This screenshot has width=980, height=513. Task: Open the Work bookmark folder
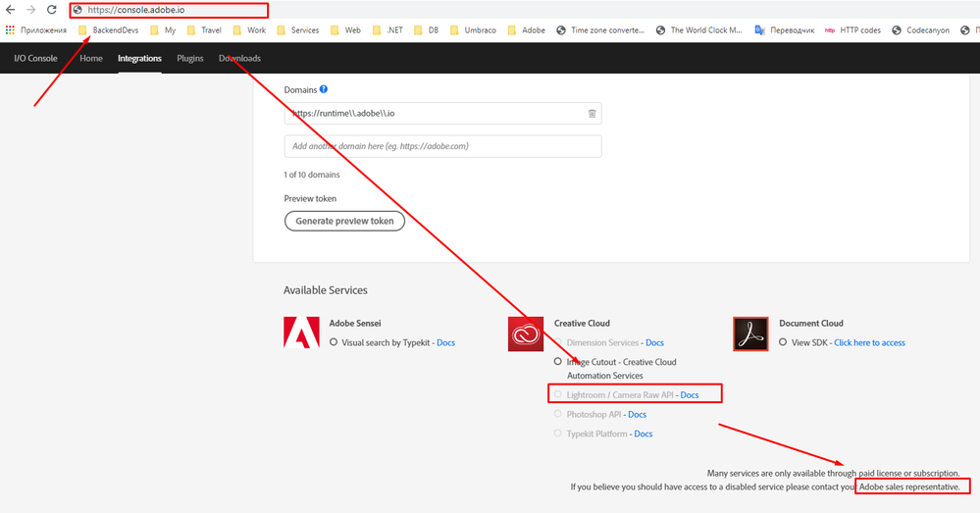[249, 30]
